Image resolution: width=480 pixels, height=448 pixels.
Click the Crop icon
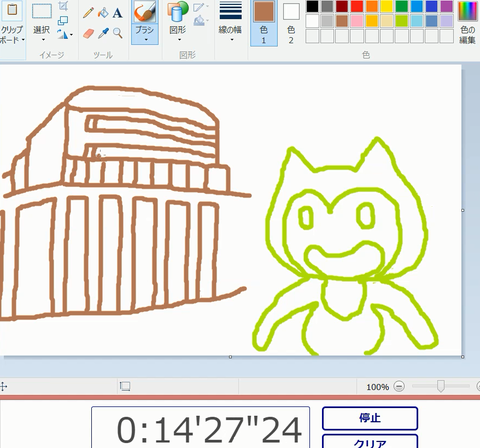[63, 6]
